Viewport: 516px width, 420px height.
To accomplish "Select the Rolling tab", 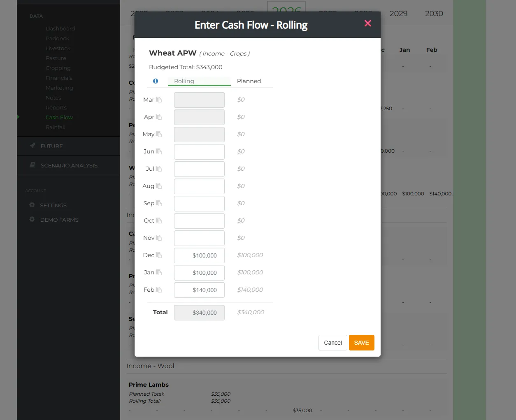I will tap(184, 81).
